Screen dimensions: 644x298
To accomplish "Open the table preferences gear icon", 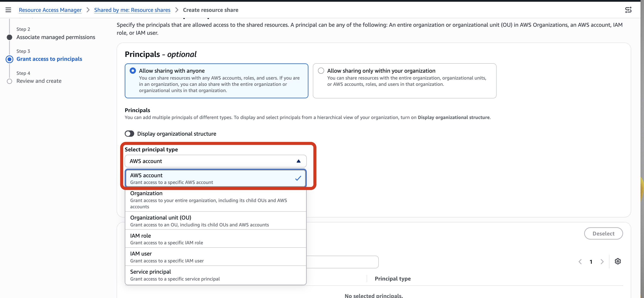I will click(618, 262).
